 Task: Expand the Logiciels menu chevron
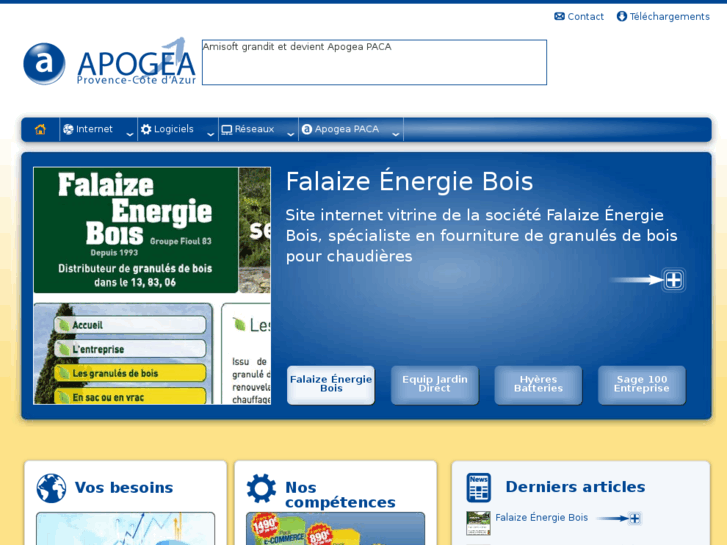tap(210, 135)
